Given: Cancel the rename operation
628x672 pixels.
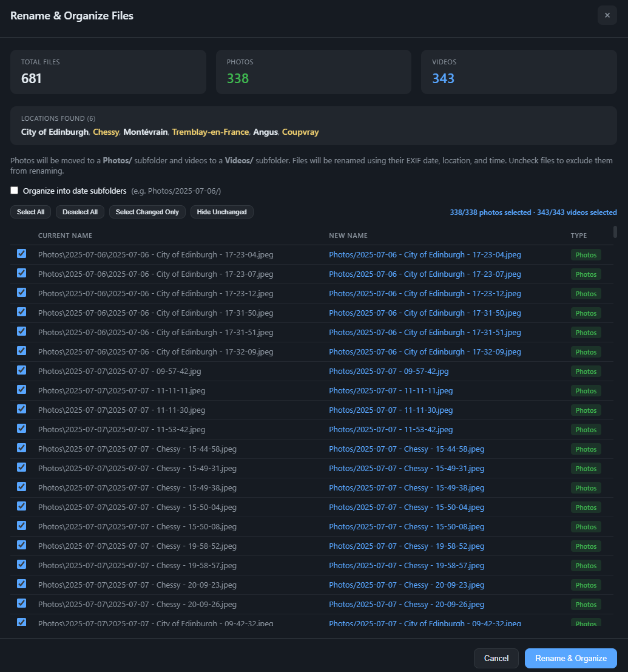Looking at the screenshot, I should (496, 658).
